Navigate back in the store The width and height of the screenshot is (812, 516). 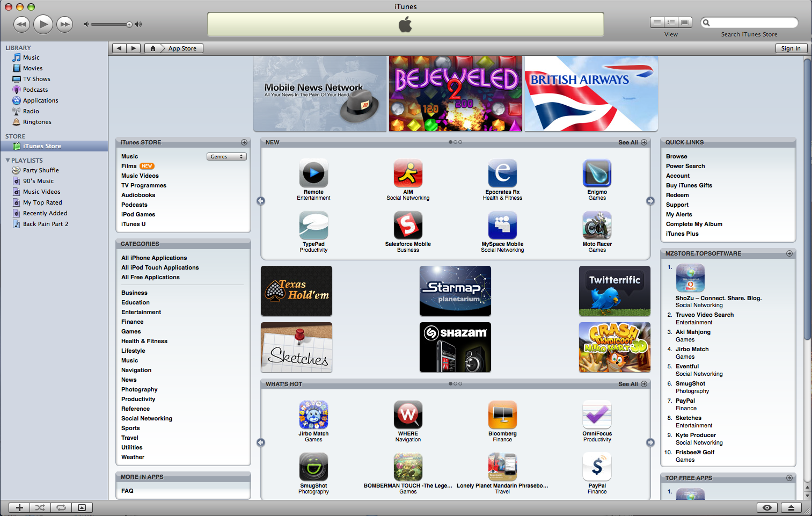point(119,48)
